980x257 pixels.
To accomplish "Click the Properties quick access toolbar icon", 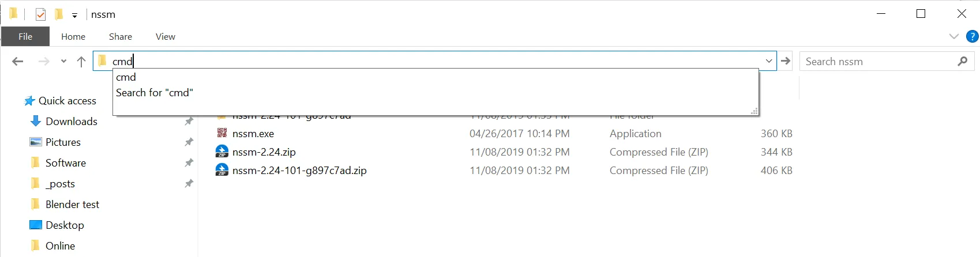I will pyautogui.click(x=40, y=14).
